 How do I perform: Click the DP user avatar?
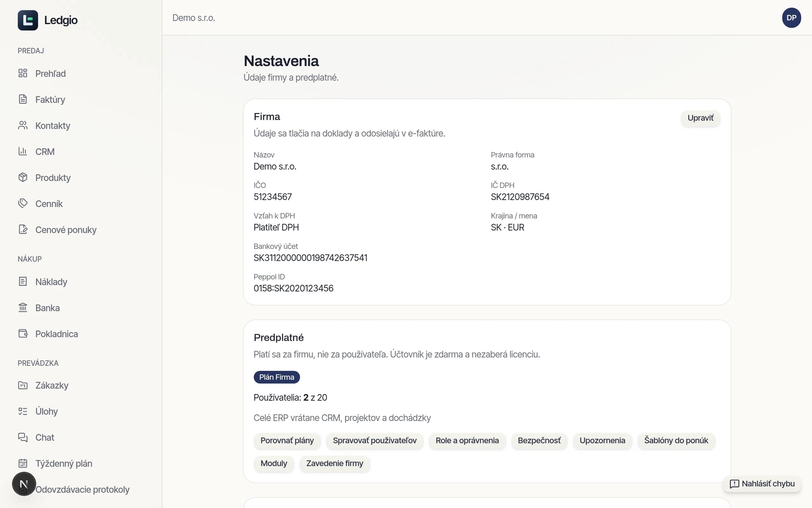pyautogui.click(x=791, y=18)
